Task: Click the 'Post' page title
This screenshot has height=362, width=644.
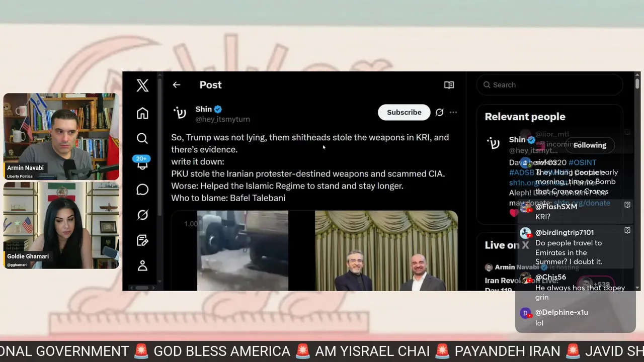Action: pos(210,85)
